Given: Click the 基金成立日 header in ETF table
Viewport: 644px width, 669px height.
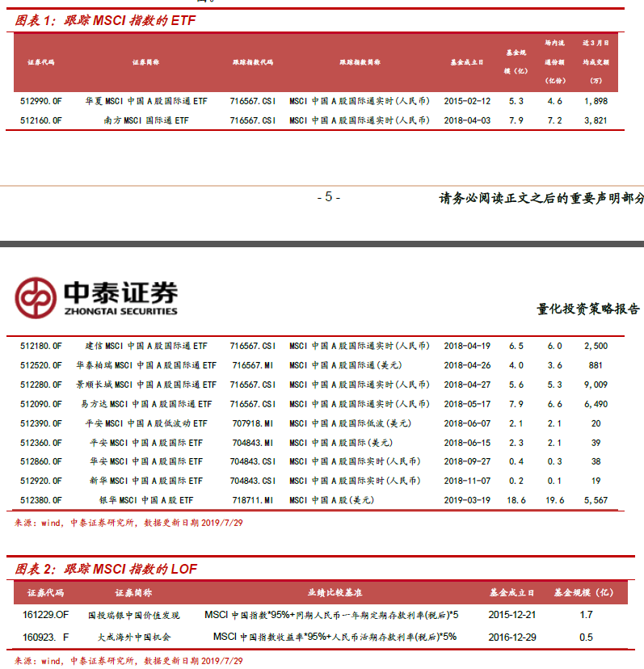Looking at the screenshot, I should click(467, 62).
